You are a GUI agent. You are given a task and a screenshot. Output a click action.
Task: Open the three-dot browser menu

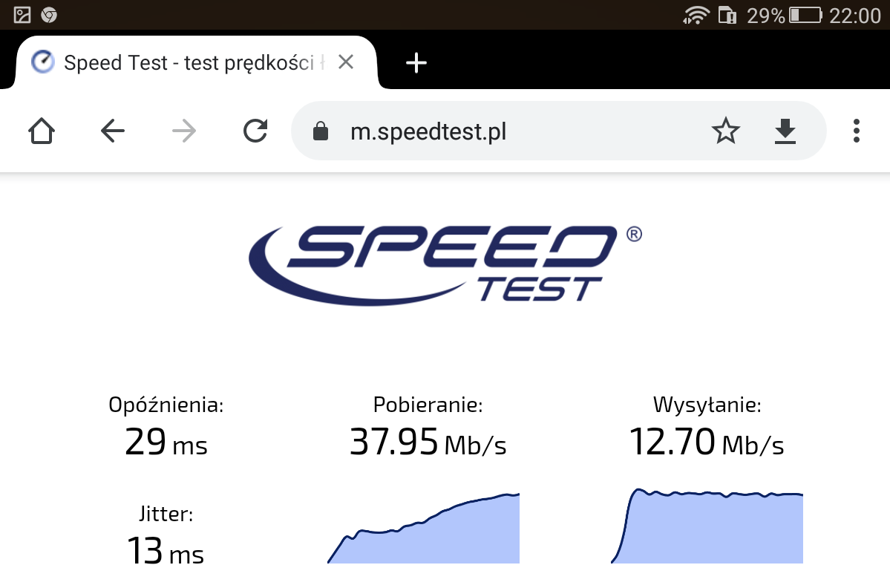(x=857, y=131)
